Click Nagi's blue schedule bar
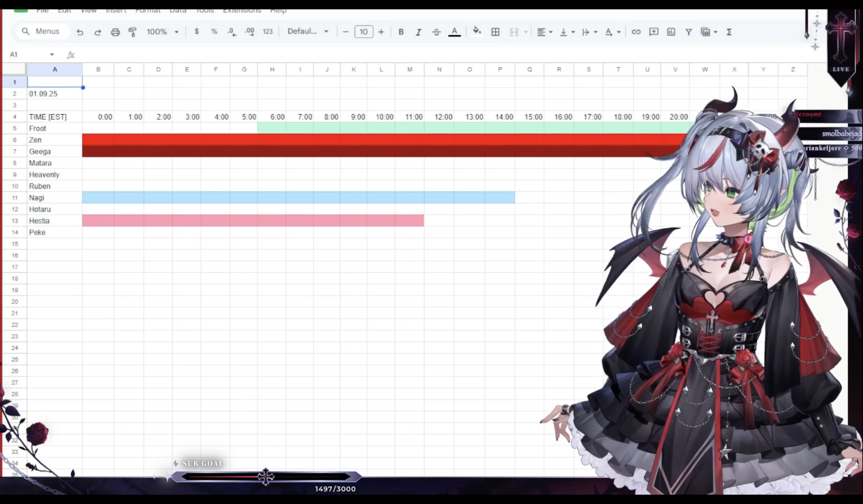Viewport: 863px width, 504px height. (299, 198)
